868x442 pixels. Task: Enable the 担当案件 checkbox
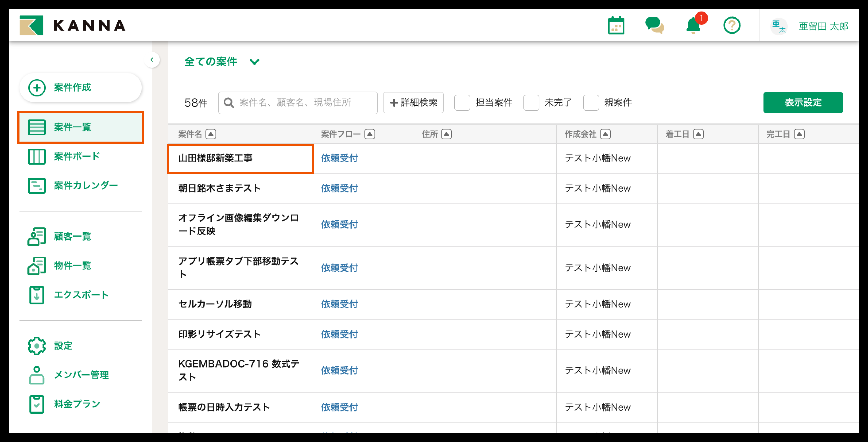(x=462, y=102)
